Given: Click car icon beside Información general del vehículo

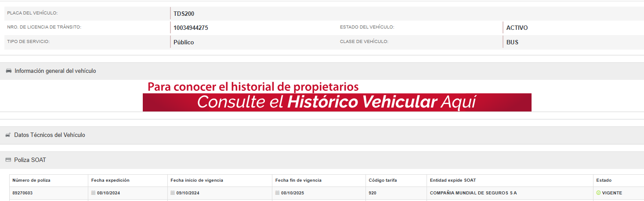Looking at the screenshot, I should coord(8,71).
